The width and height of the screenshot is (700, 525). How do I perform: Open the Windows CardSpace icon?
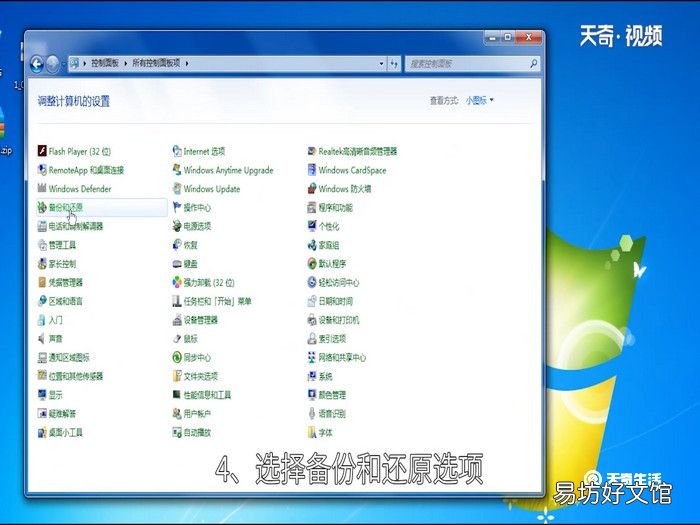click(x=312, y=170)
